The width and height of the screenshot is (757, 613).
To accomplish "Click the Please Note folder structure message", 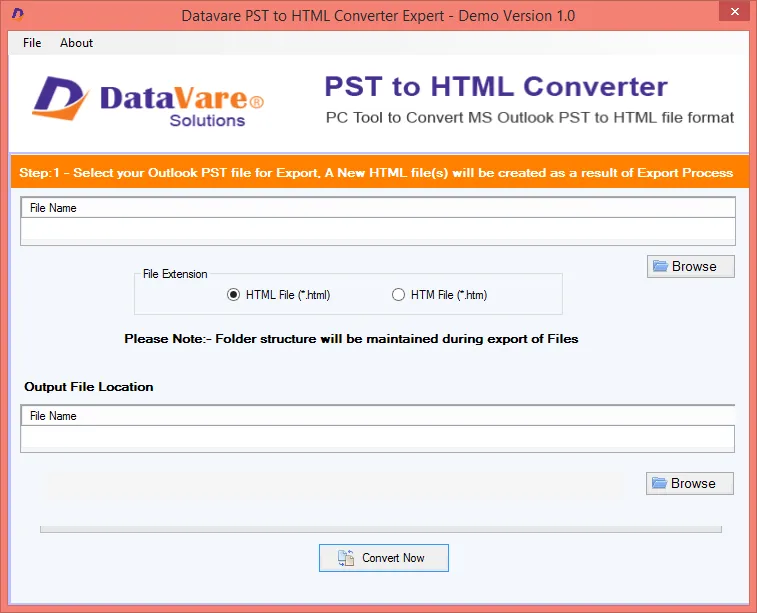I will [x=351, y=339].
